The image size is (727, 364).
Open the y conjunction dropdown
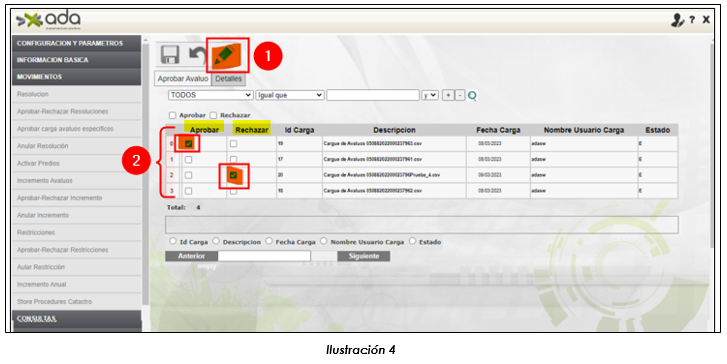tap(430, 95)
